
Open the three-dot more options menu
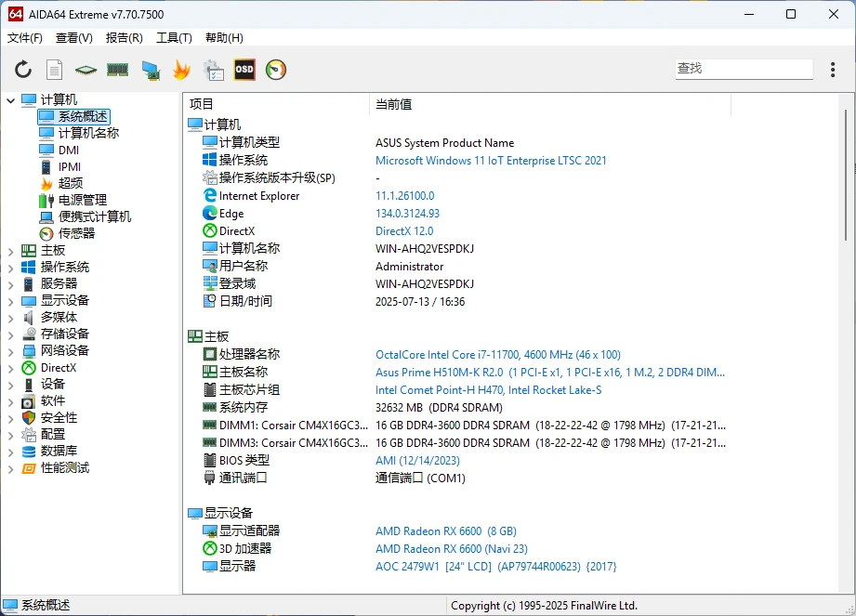point(833,70)
